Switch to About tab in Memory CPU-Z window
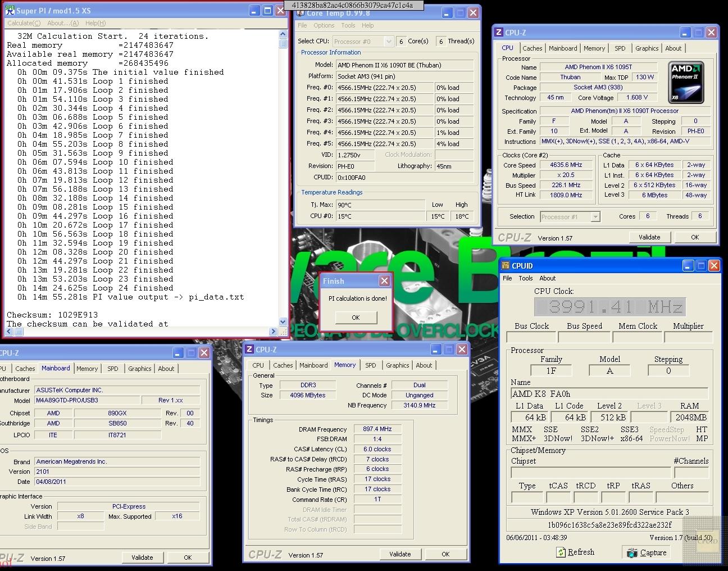This screenshot has width=728, height=571. 424,365
